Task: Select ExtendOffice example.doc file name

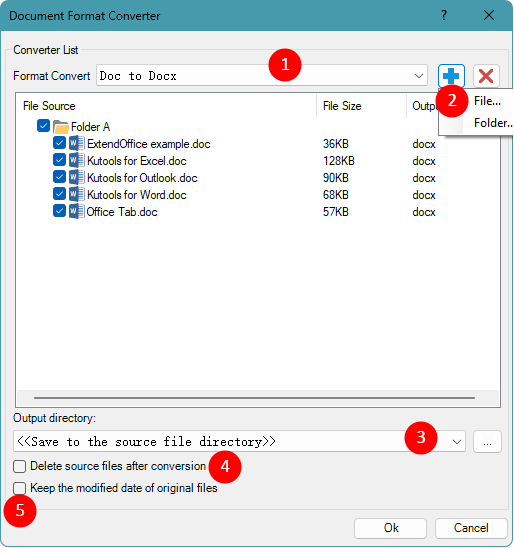Action: pyautogui.click(x=149, y=144)
